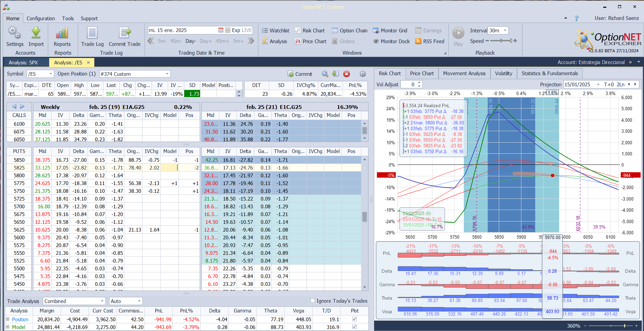644x331 pixels.
Task: Click the red delete position icon
Action: (347, 74)
